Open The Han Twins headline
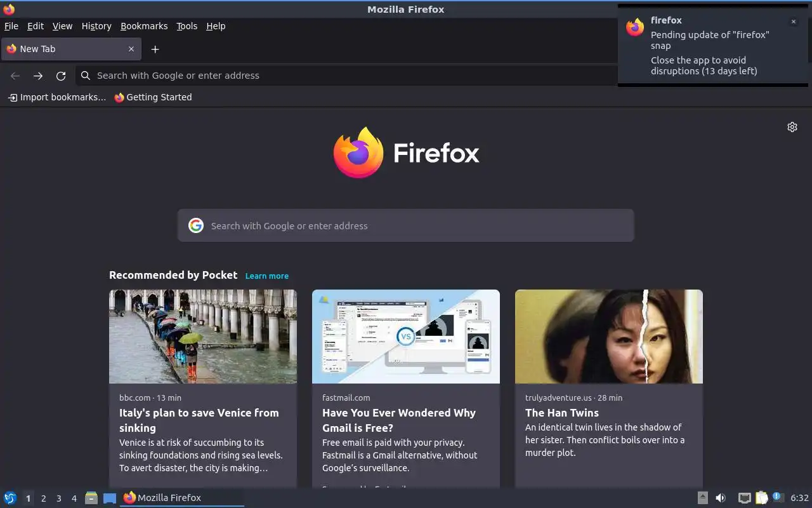This screenshot has height=508, width=812. coord(562,413)
